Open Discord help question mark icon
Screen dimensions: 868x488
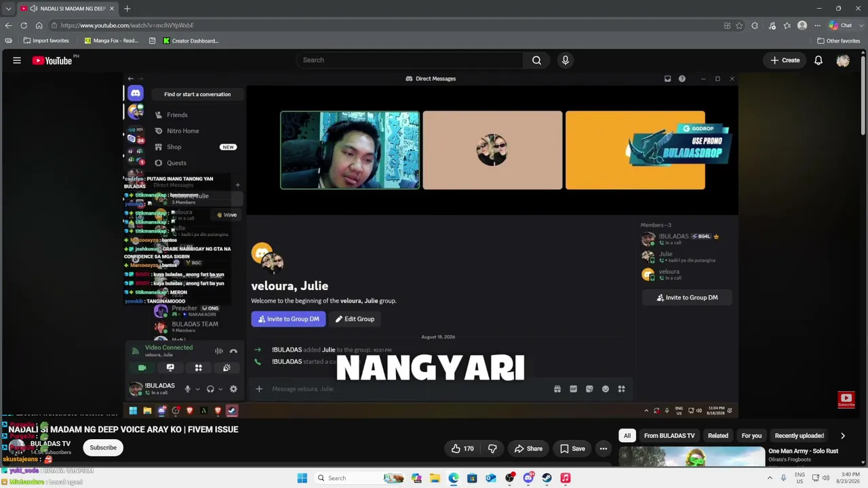[x=682, y=79]
